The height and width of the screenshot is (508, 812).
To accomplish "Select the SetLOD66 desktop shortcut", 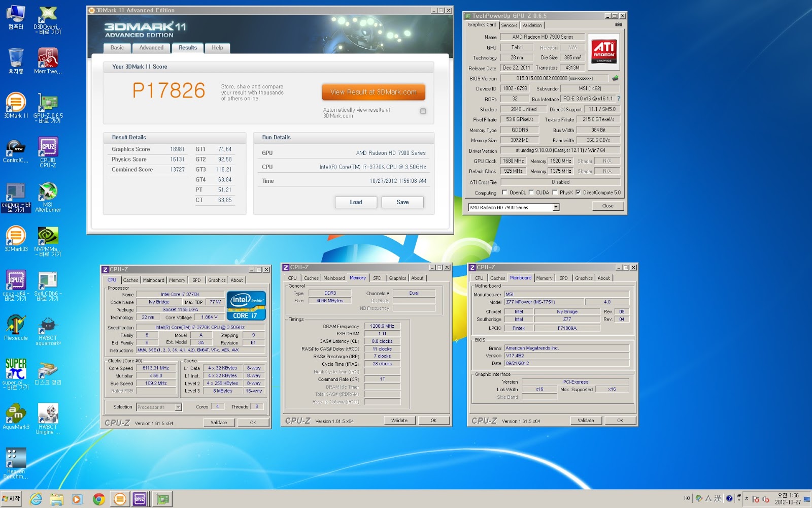I will (48, 286).
